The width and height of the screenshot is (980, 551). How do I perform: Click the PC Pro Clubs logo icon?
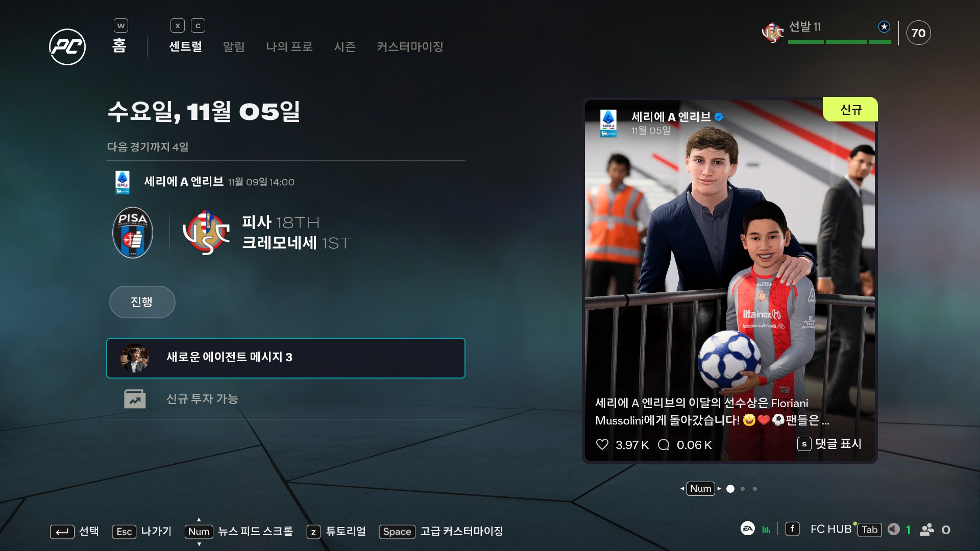[67, 47]
